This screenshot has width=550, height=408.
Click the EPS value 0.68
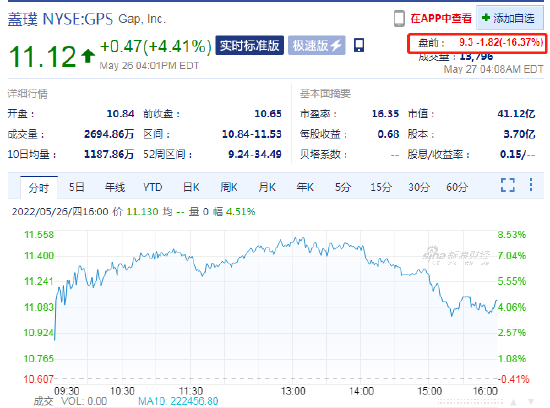click(x=388, y=134)
